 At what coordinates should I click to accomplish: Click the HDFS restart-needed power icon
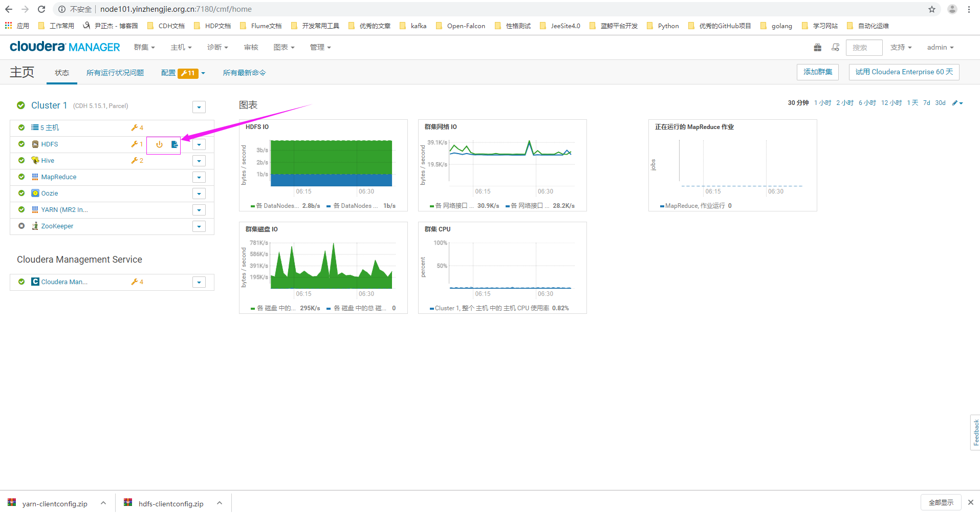coord(159,144)
